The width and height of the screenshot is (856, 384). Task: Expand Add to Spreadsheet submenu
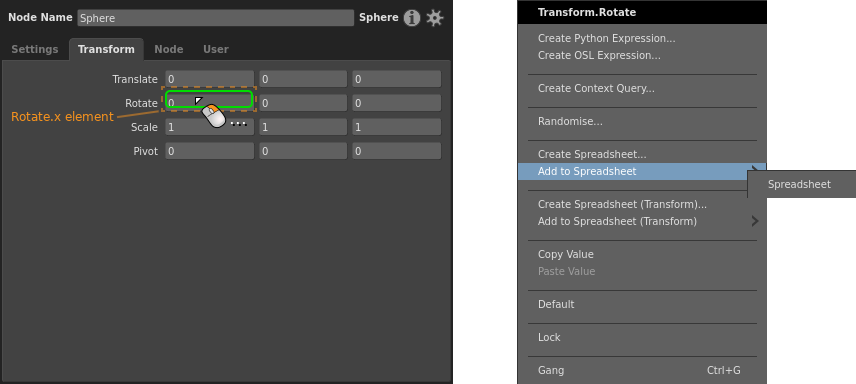(x=642, y=172)
